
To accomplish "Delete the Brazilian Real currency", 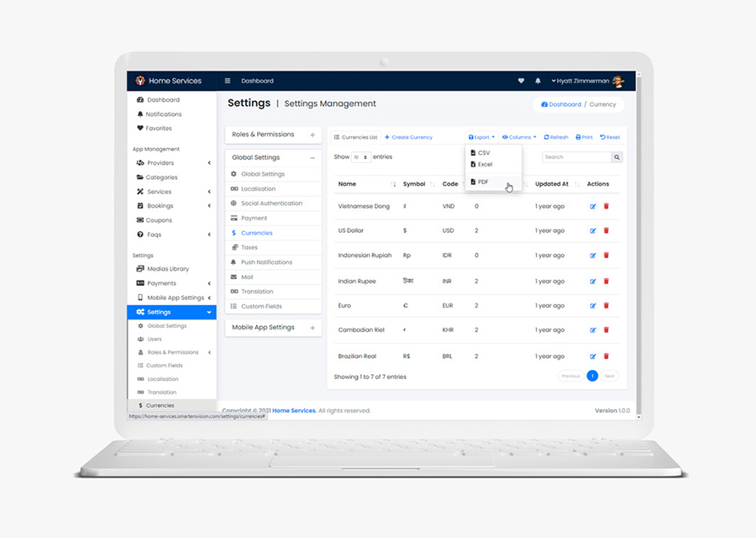I will 606,356.
